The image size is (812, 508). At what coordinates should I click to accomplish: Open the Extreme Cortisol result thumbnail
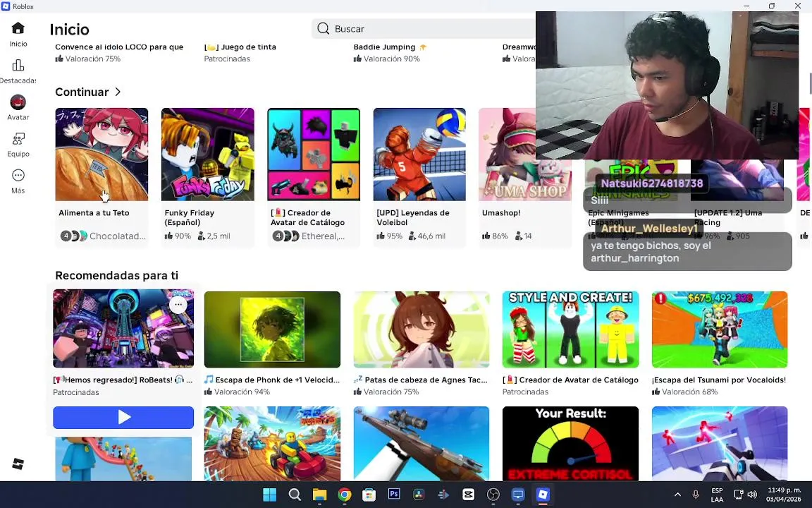point(570,444)
